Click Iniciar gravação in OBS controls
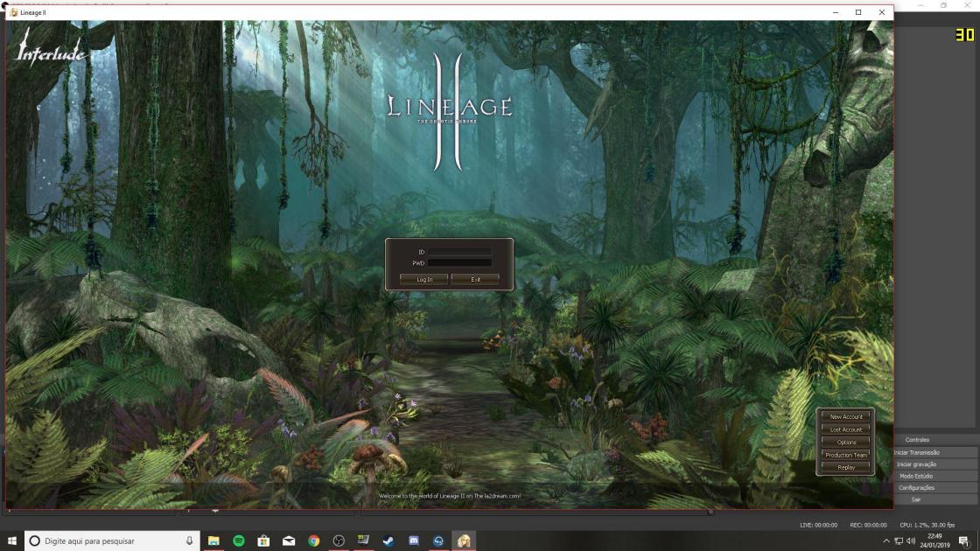This screenshot has width=980, height=551. click(917, 464)
